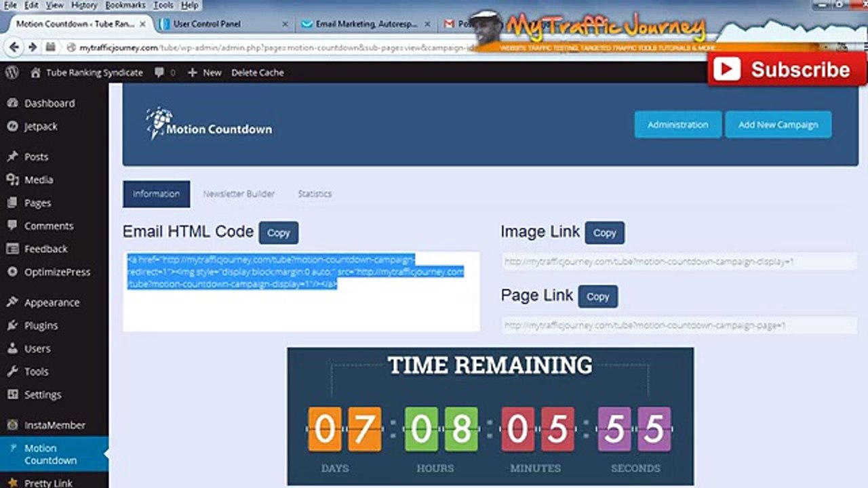Screen dimensions: 868x488
Task: Click Delete Cache in admin bar
Action: click(257, 73)
